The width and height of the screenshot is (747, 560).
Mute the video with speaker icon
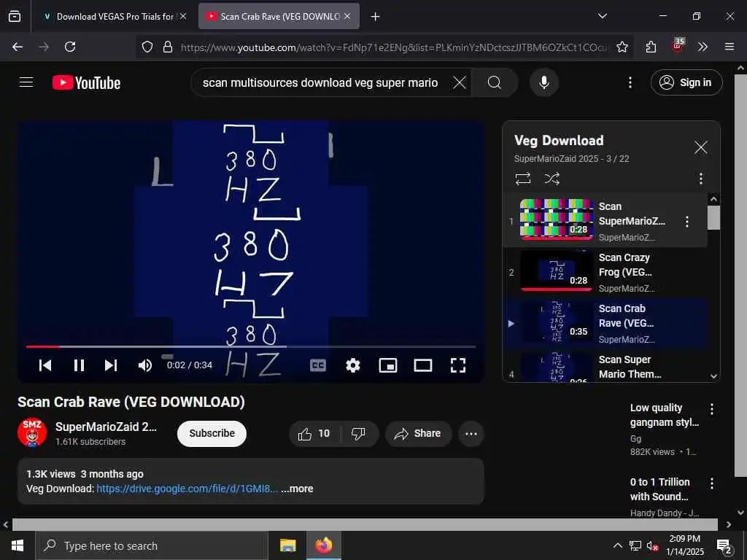pyautogui.click(x=145, y=365)
